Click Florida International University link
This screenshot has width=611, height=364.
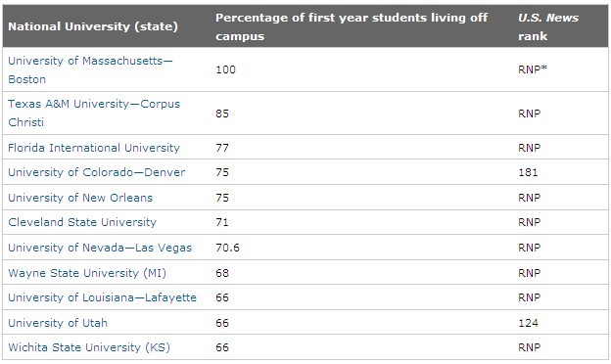94,148
